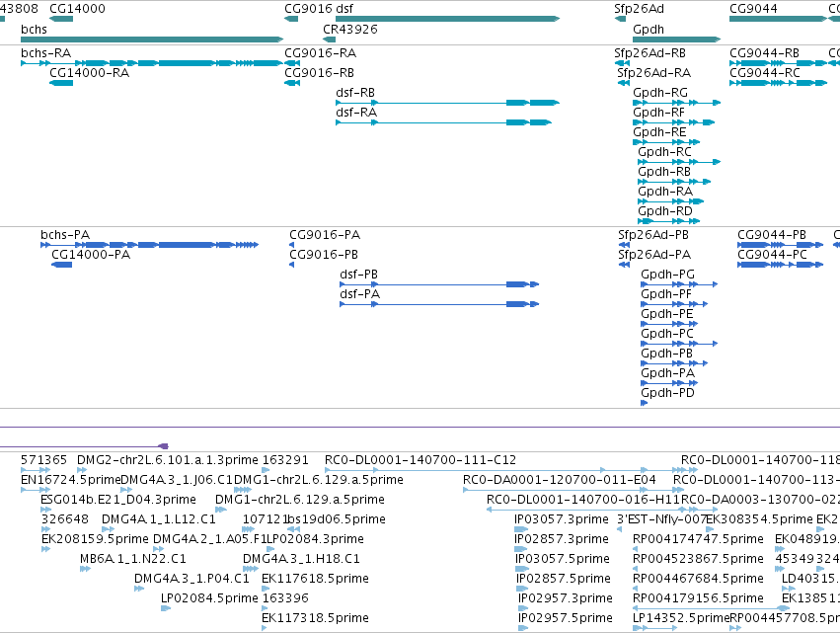Select transcript bchs-RA
This screenshot has height=633, width=840.
pos(152,63)
